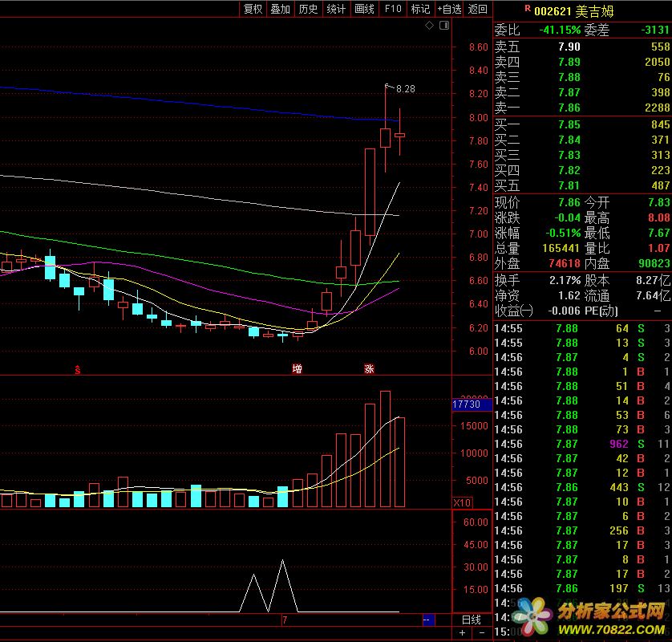Screen dimensions: 672x642
Task: Click the stock title 002621 美吉姆
Action: 574,11
